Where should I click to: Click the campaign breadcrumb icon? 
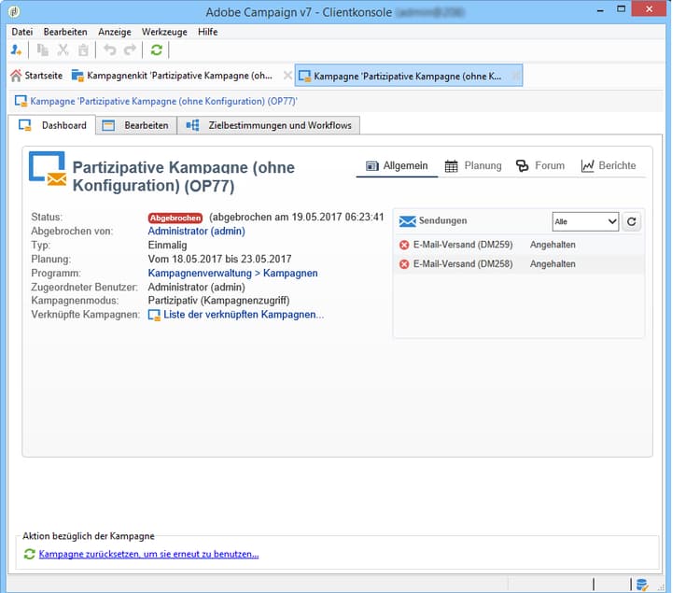pos(21,102)
